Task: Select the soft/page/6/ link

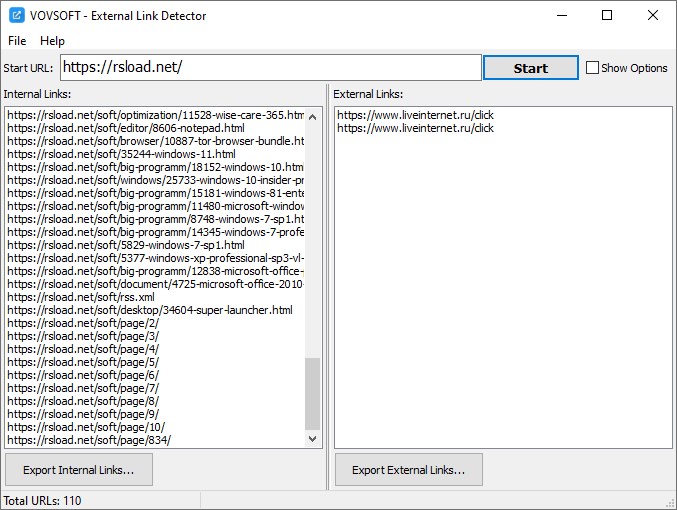Action: coord(83,375)
